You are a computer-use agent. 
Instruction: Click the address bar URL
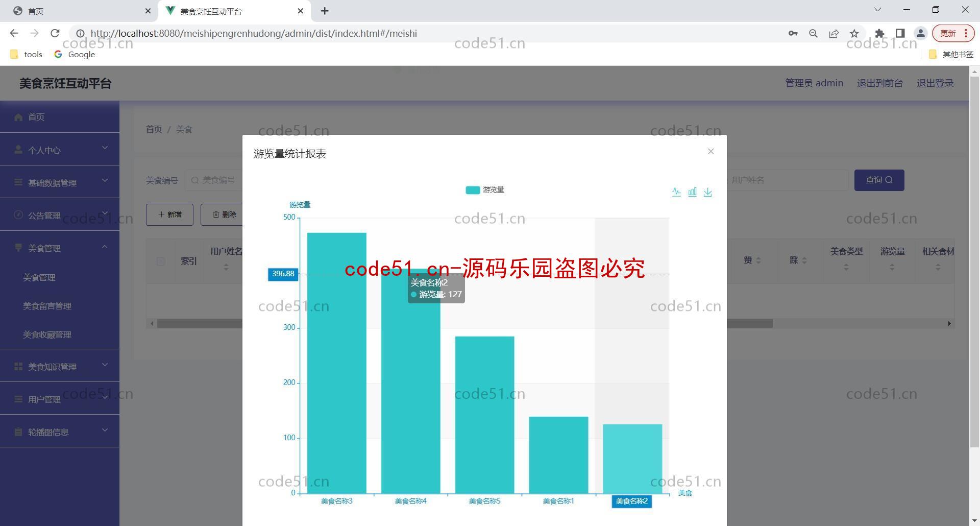(x=254, y=33)
